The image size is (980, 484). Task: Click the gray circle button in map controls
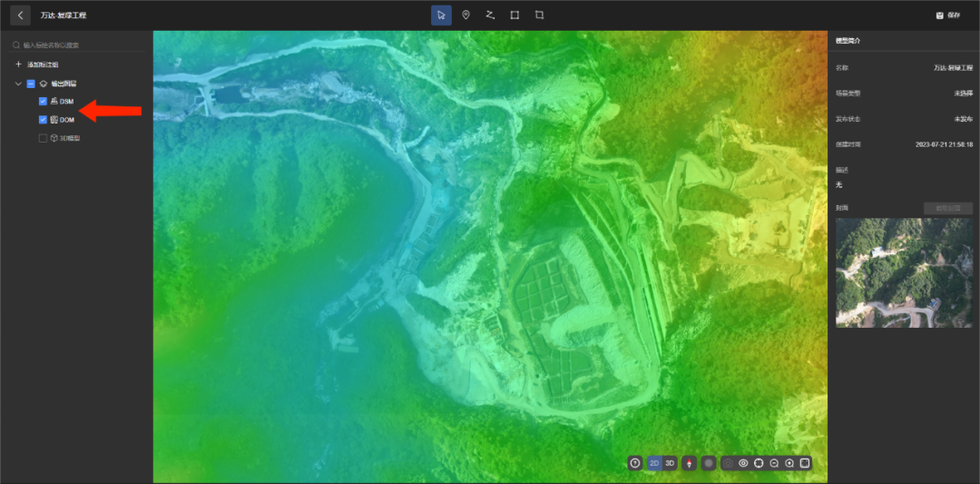point(708,463)
